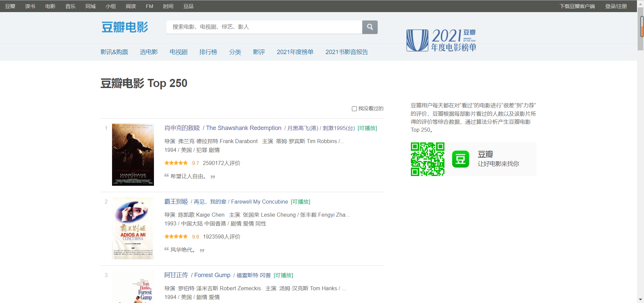The height and width of the screenshot is (303, 644).
Task: Open 时间 in the top bar
Action: (168, 6)
